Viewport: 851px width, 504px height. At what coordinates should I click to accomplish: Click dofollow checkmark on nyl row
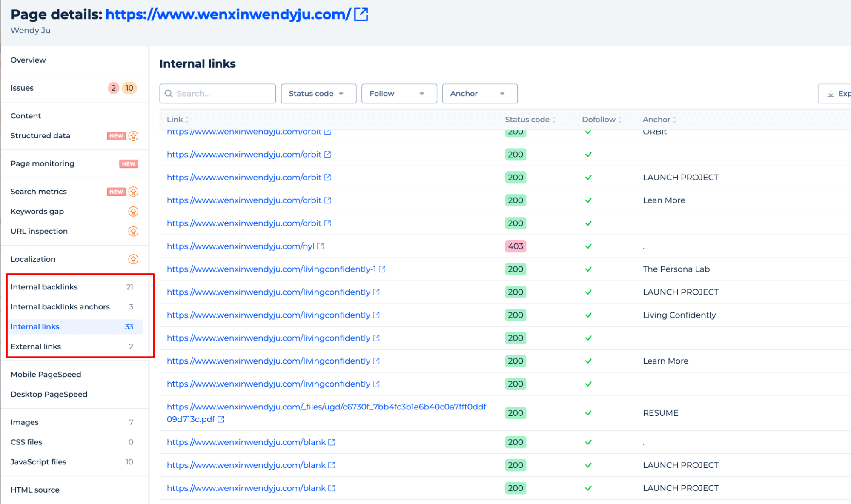[x=588, y=246]
